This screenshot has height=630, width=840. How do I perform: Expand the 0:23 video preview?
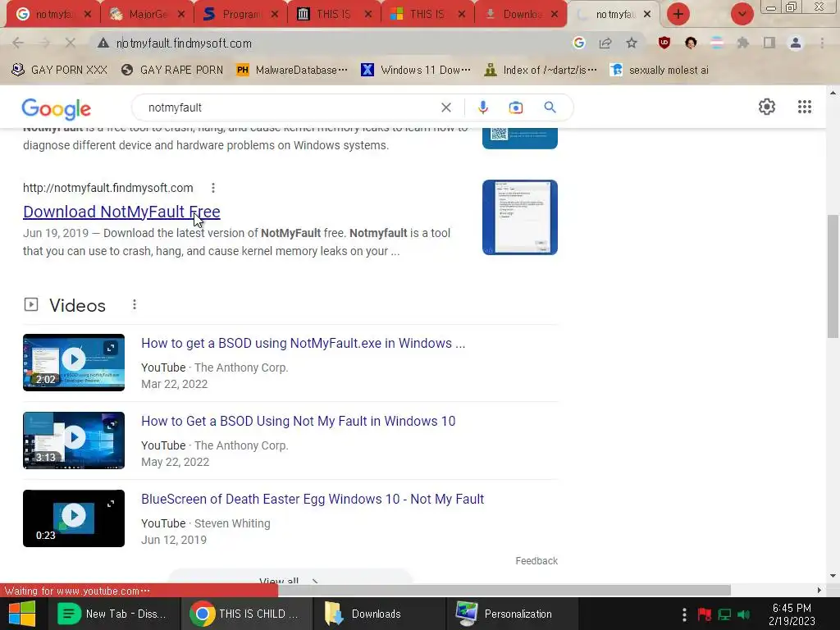pyautogui.click(x=111, y=504)
